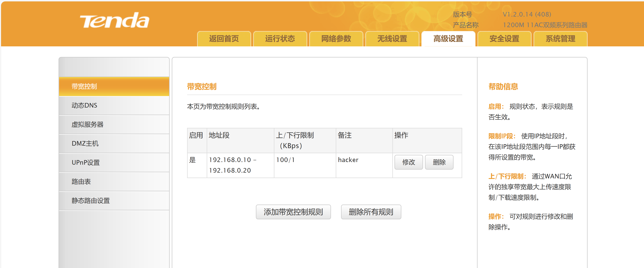The height and width of the screenshot is (268, 644).
Task: Open the 网络参数 tab
Action: coord(336,39)
